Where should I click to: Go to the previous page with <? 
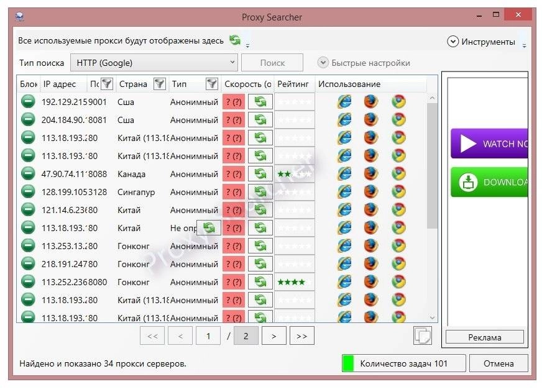(180, 336)
